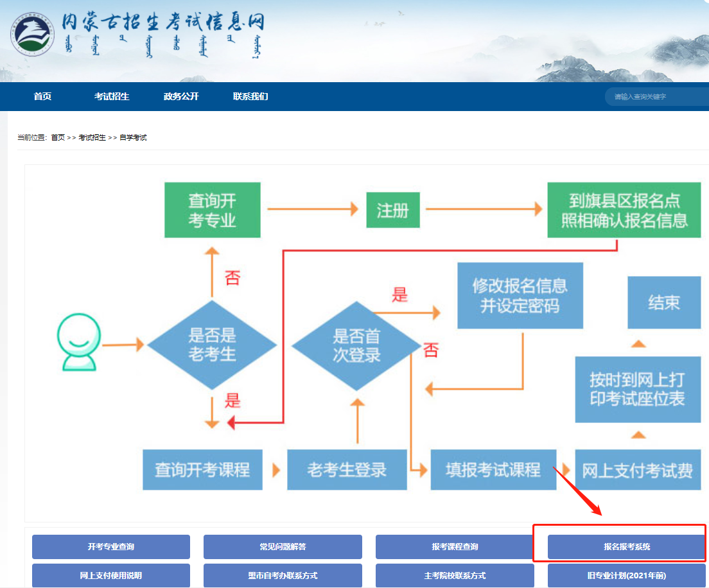The height and width of the screenshot is (588, 709).
Task: Open 盟市自考办联系方式 button
Action: click(283, 576)
